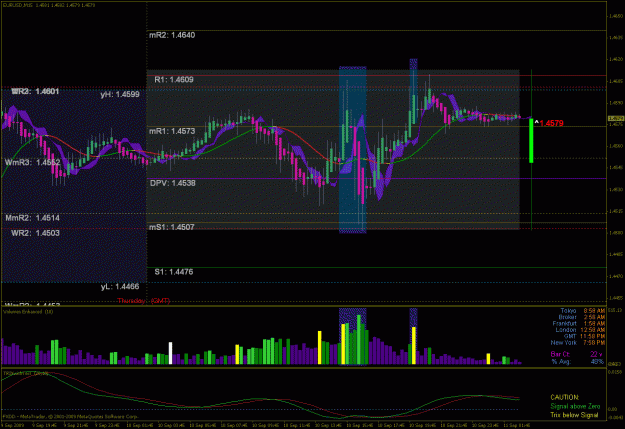
Task: Click the yellow CAUTION: status text
Action: pyautogui.click(x=564, y=398)
